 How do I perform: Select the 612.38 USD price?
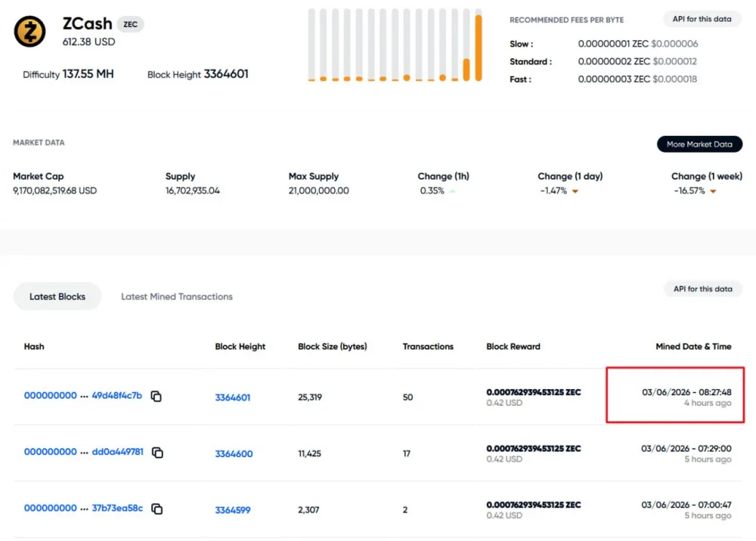[88, 42]
